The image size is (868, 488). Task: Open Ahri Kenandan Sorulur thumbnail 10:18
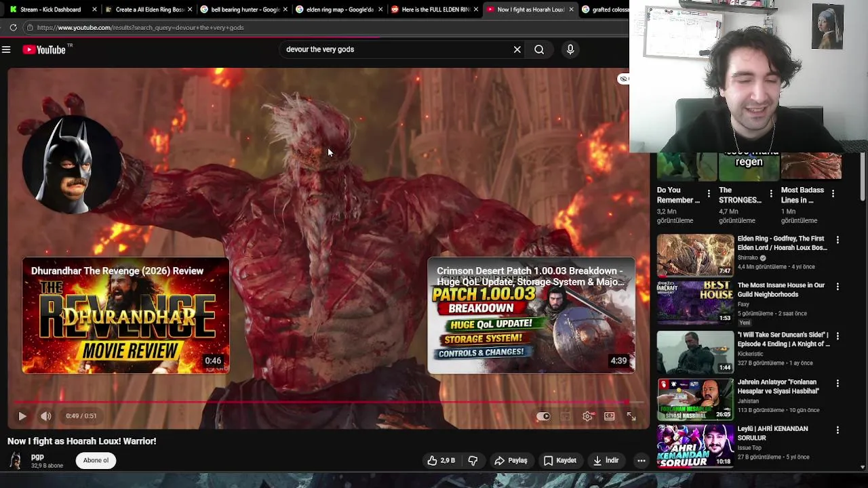click(x=695, y=446)
